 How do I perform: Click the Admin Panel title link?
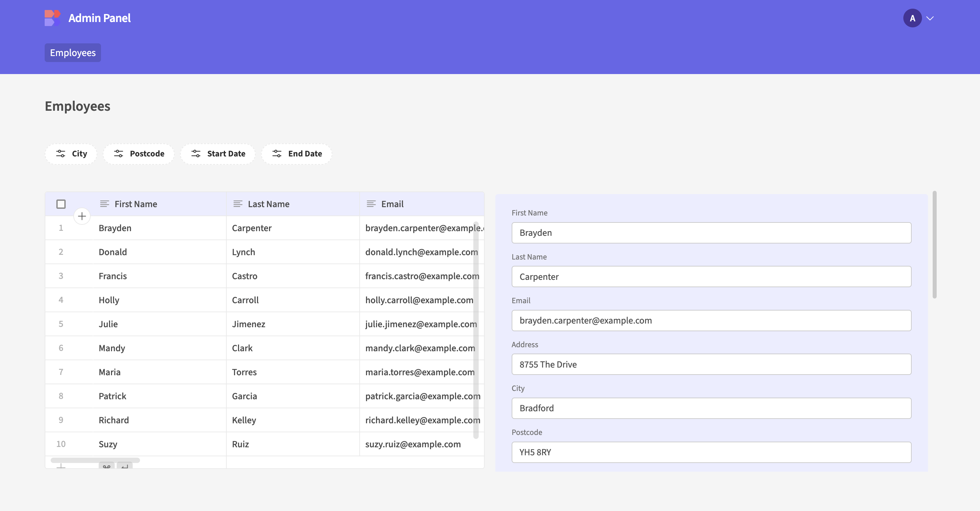[x=99, y=18]
